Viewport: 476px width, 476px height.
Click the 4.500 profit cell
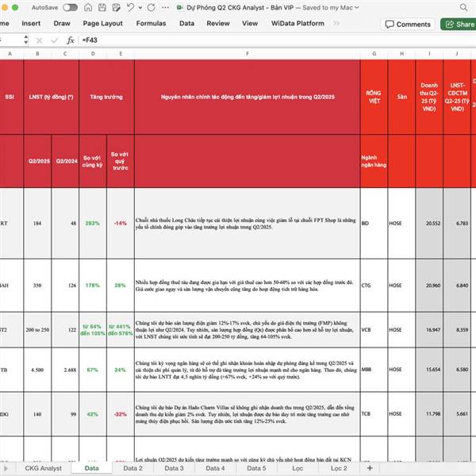point(37,370)
